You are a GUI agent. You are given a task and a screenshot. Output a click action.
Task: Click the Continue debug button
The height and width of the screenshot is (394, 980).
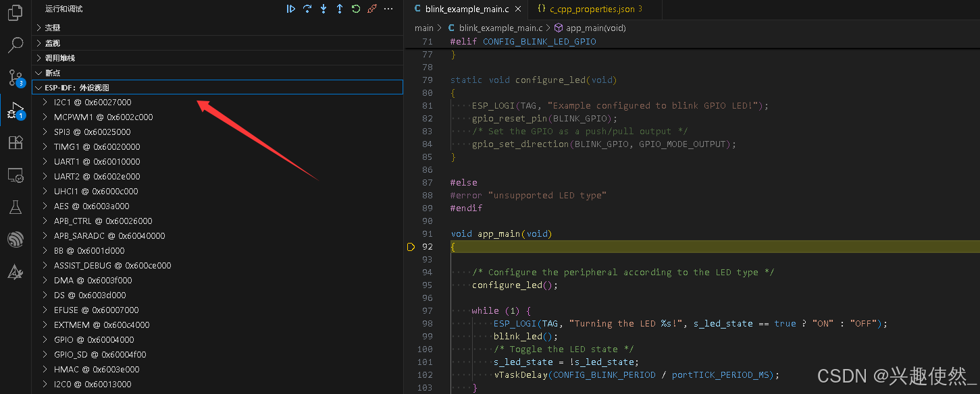point(291,9)
